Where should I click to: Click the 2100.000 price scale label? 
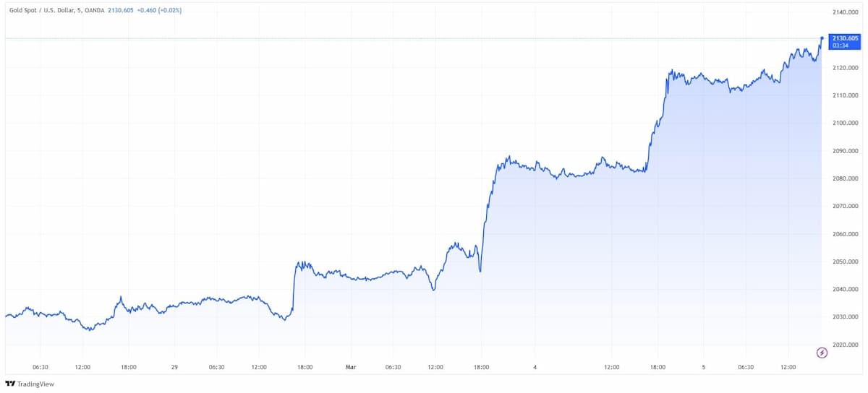[x=846, y=123]
